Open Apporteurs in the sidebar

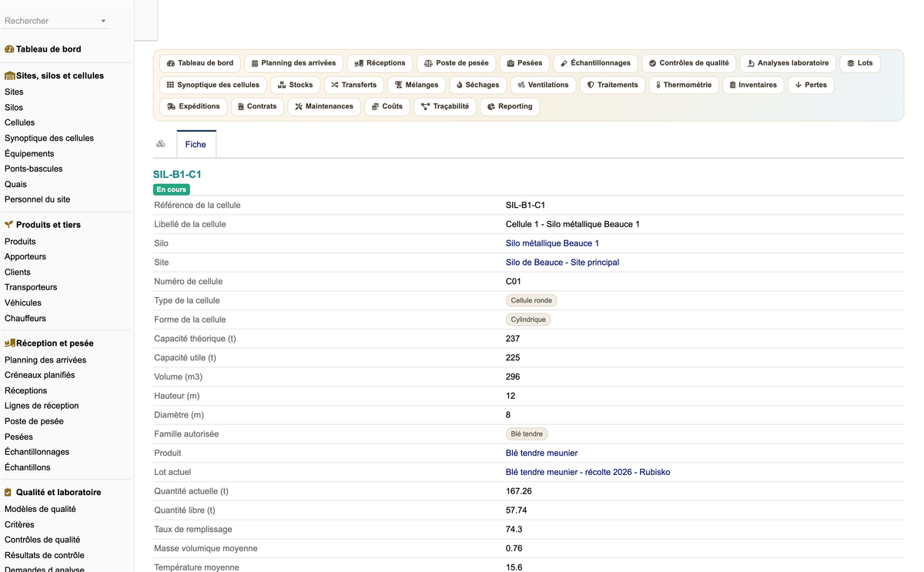point(25,256)
